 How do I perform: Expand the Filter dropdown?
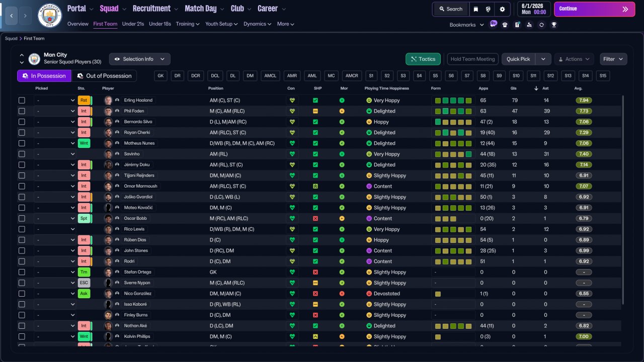(613, 59)
